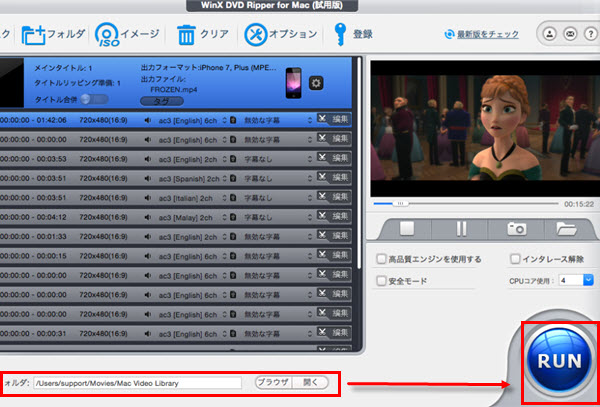Open the user account icon at top right
The height and width of the screenshot is (407, 600).
tap(549, 34)
